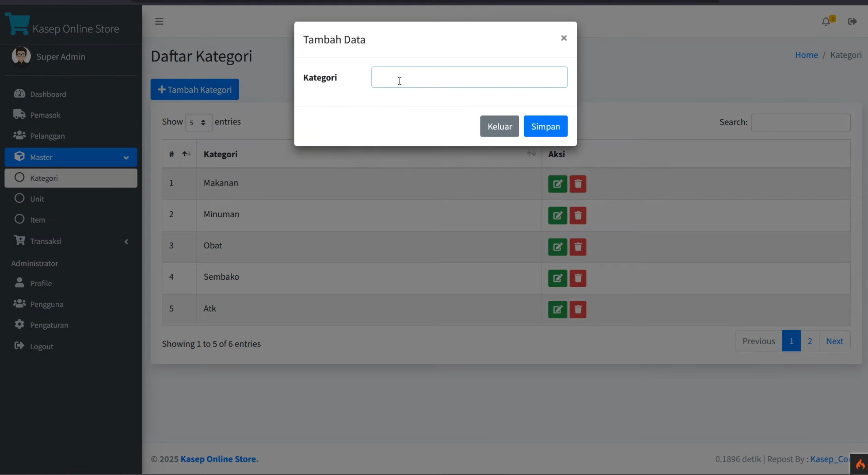Image resolution: width=868 pixels, height=475 pixels.
Task: Edit the Sembako row
Action: [557, 278]
